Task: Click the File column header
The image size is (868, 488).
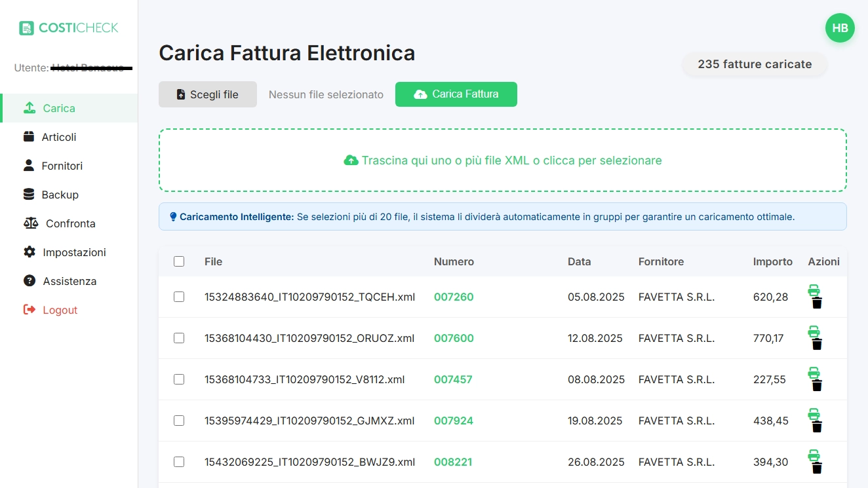Action: click(213, 261)
